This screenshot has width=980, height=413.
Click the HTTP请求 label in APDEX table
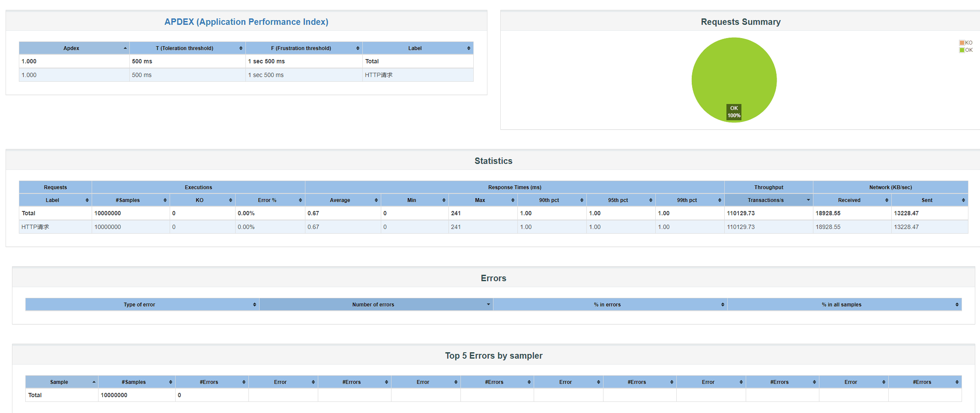click(379, 75)
